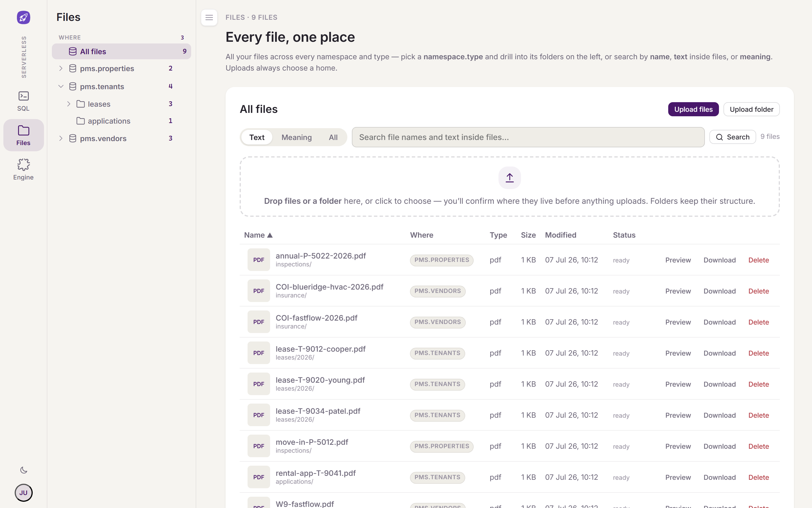Download lease-T-9020-young.pdf
This screenshot has height=508, width=812.
pos(720,384)
